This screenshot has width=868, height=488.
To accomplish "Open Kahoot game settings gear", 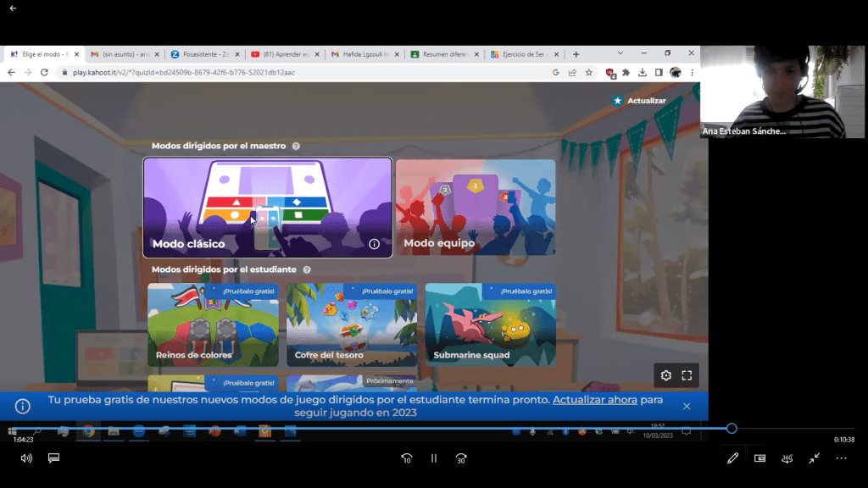I will click(x=666, y=375).
